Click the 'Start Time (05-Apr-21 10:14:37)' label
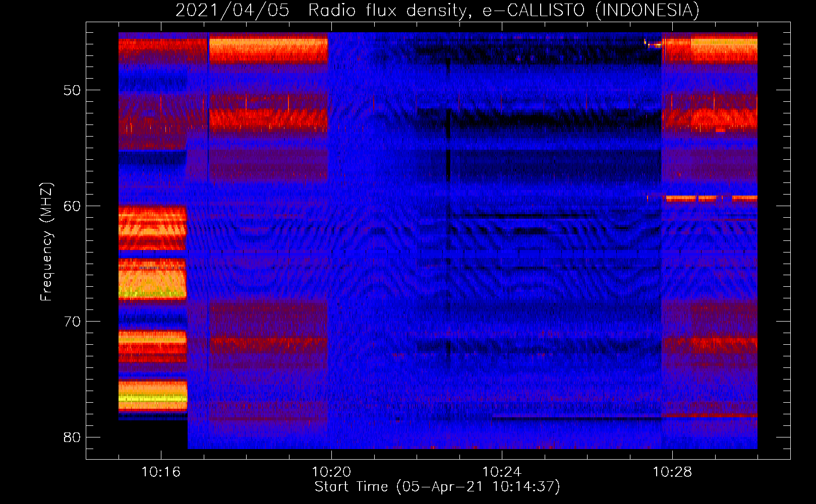Screen dimensions: 816x504 [437, 487]
